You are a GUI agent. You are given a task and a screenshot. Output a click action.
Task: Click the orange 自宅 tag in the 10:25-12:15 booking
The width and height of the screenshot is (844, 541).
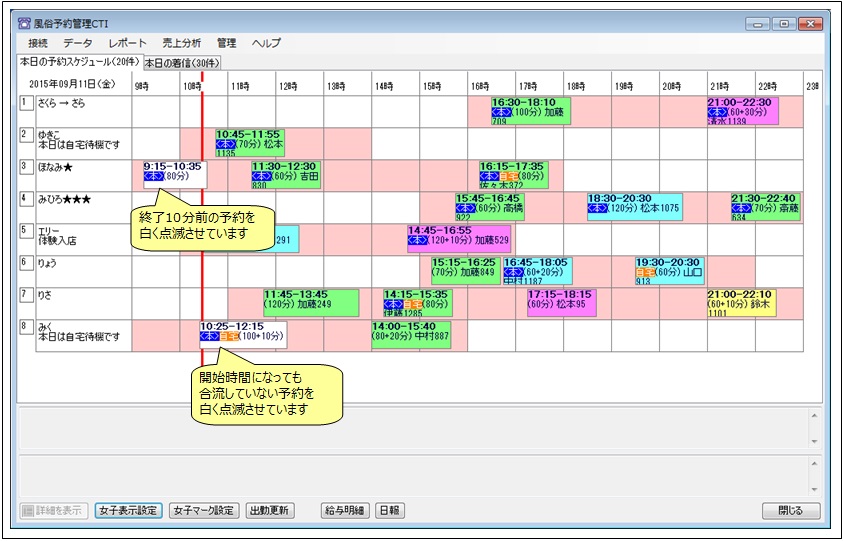(x=230, y=337)
